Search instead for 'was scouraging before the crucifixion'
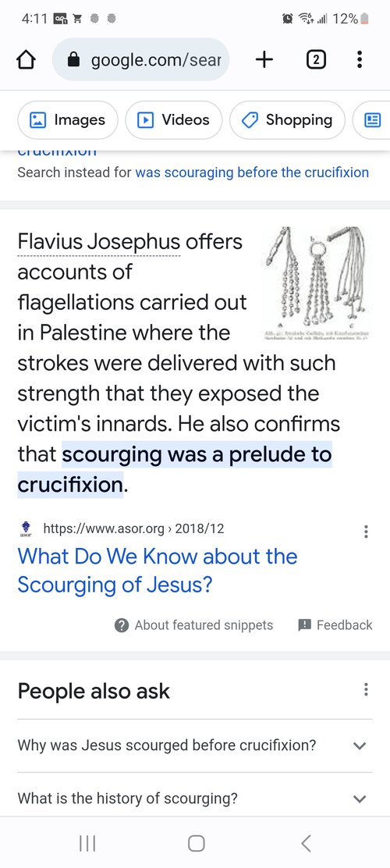 [252, 173]
